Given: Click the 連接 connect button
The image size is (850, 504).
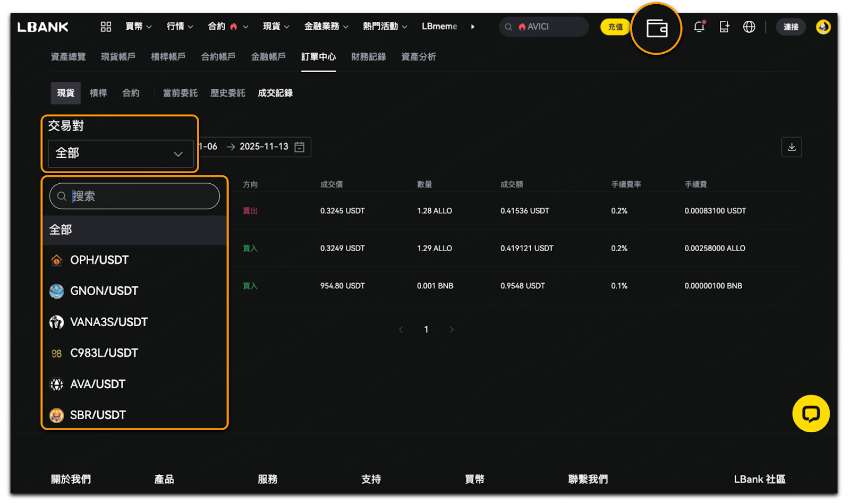Looking at the screenshot, I should click(790, 27).
